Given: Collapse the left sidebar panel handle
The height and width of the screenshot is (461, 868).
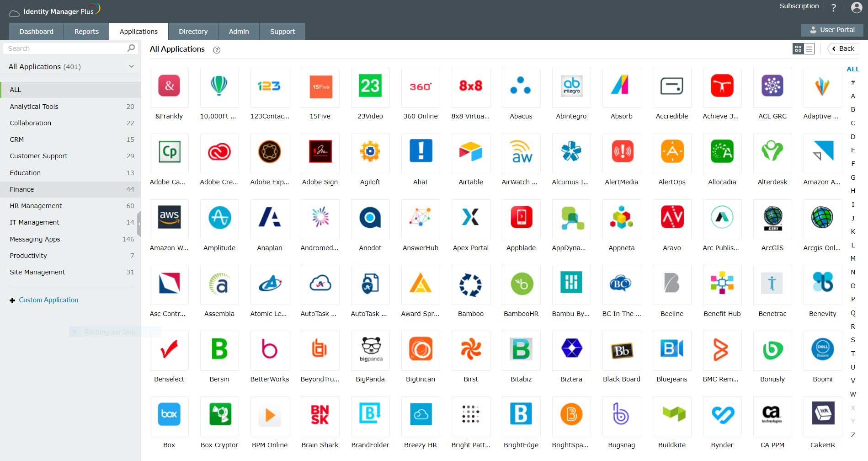Looking at the screenshot, I should point(139,224).
